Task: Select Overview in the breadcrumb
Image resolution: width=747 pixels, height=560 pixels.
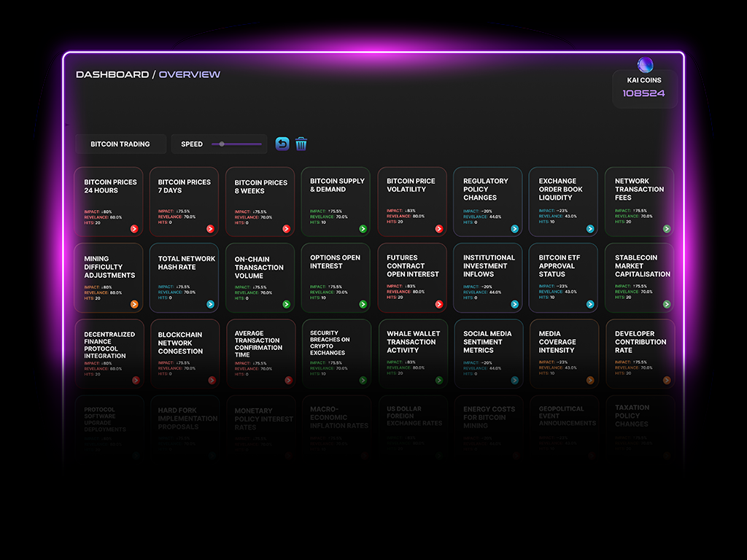Action: point(189,74)
